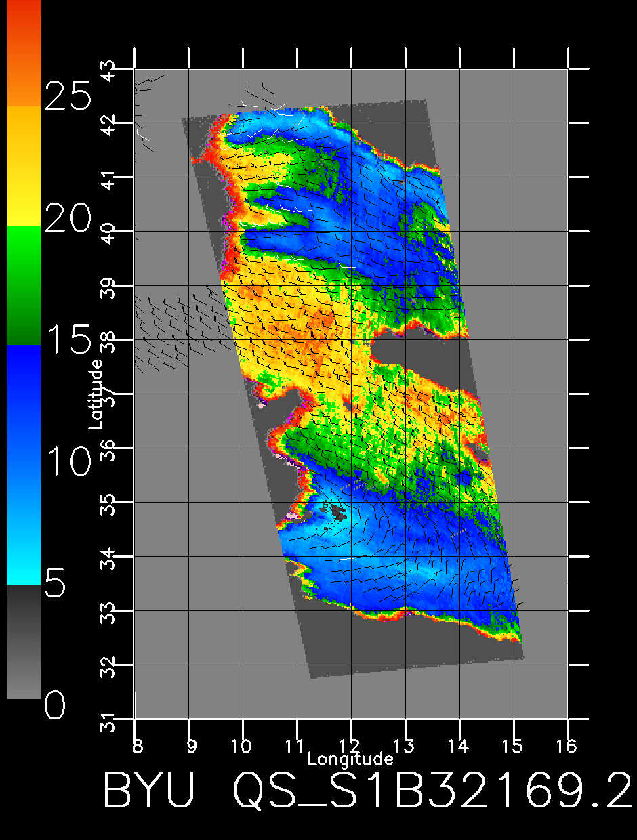
Task: Select the green band of the colorbar
Action: [x=24, y=286]
